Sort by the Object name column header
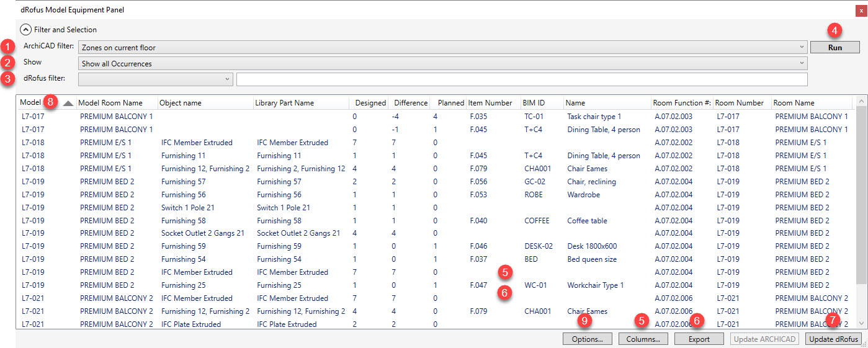This screenshot has width=868, height=348. pyautogui.click(x=204, y=103)
